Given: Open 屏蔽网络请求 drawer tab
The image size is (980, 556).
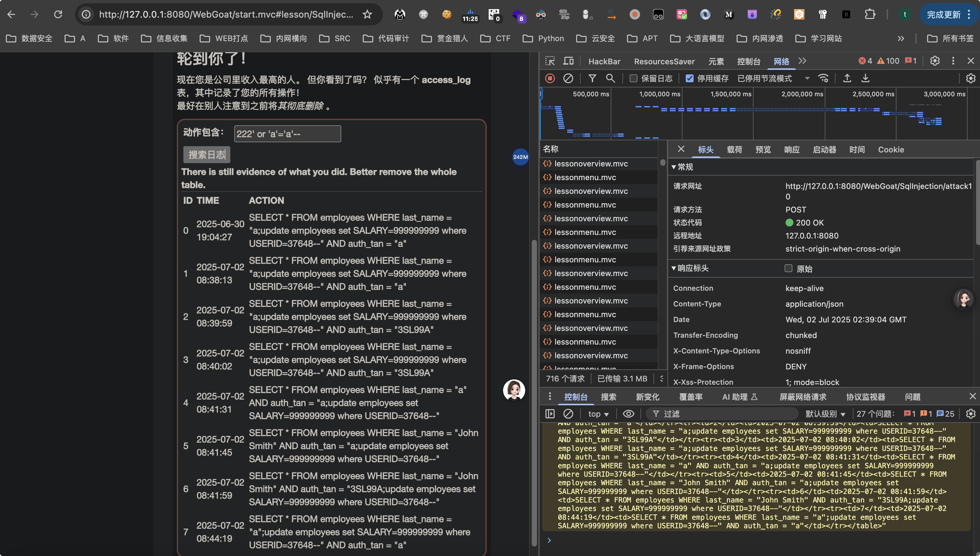Looking at the screenshot, I should 803,396.
